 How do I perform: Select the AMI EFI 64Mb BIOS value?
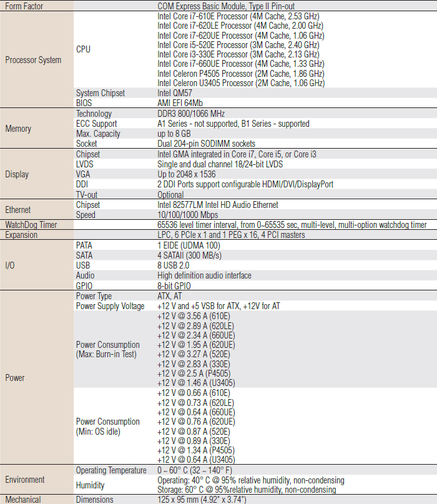[x=180, y=103]
